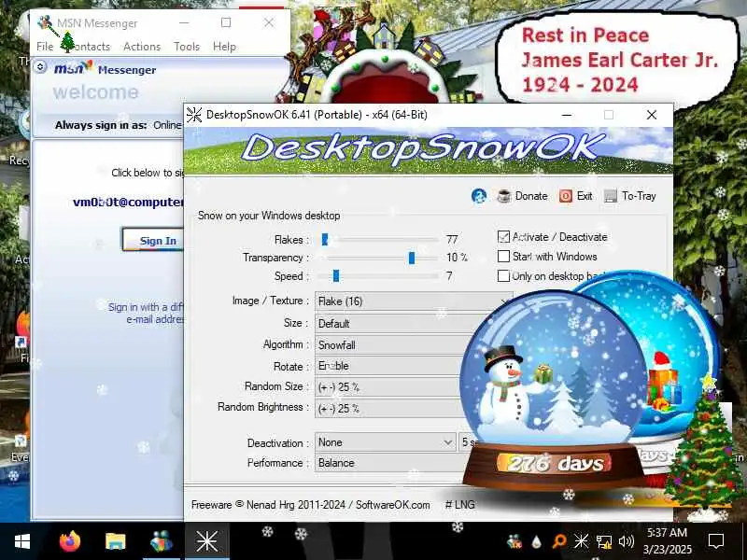Toggle the Activate / Deactivate checkbox
Image resolution: width=747 pixels, height=560 pixels.
pyautogui.click(x=503, y=237)
